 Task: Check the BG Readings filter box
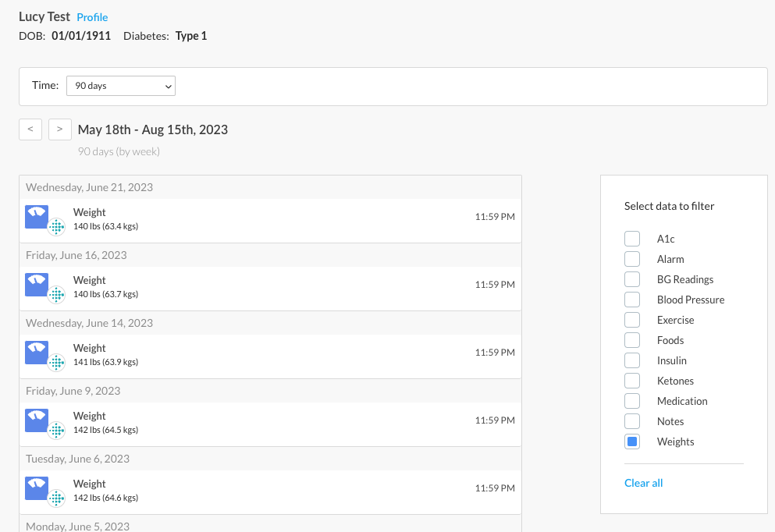pos(632,279)
